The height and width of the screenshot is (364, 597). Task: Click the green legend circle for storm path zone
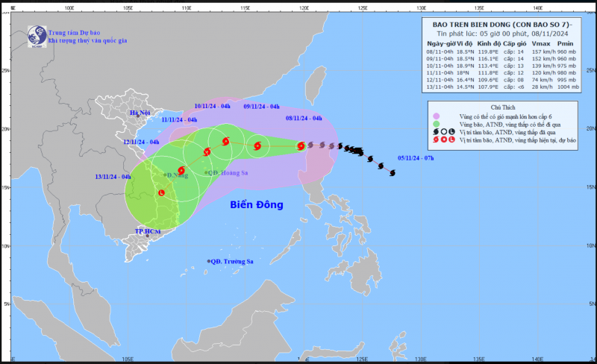[x=437, y=124]
